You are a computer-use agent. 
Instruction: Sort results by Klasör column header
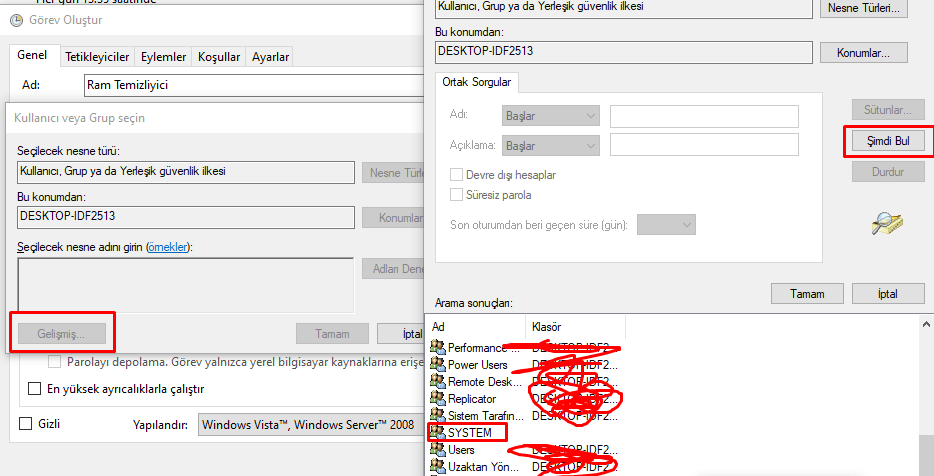(575, 326)
